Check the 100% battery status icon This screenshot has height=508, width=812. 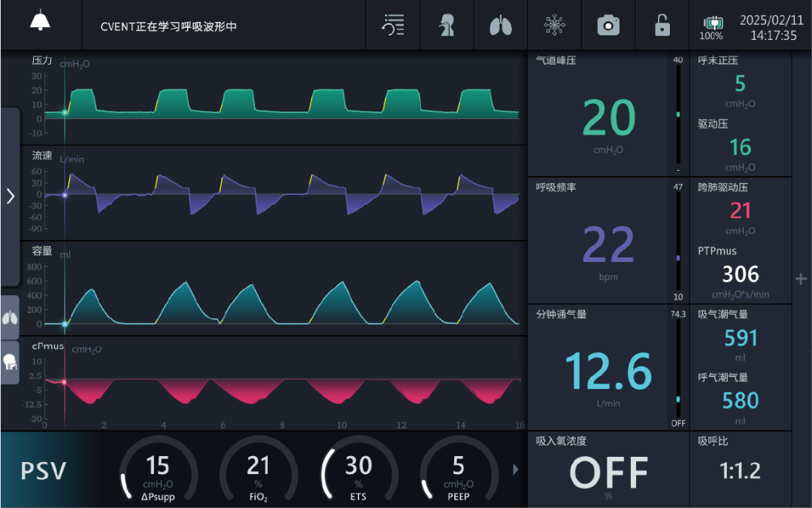pos(712,25)
